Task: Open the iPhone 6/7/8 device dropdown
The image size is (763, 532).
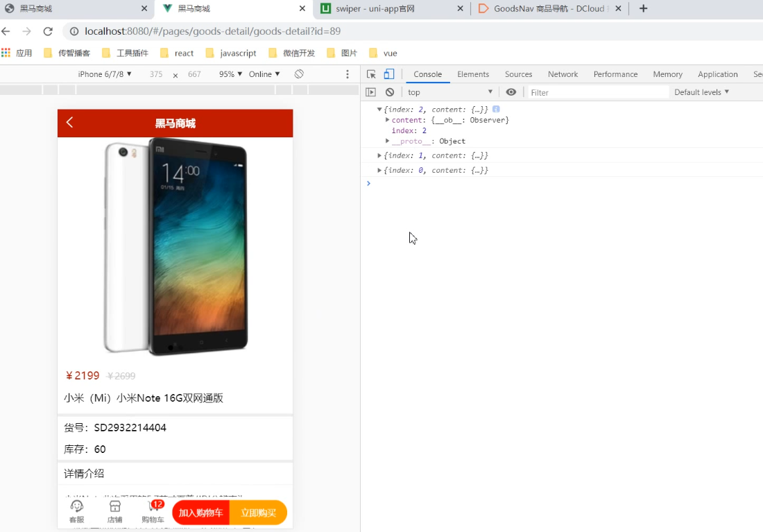Action: point(104,74)
